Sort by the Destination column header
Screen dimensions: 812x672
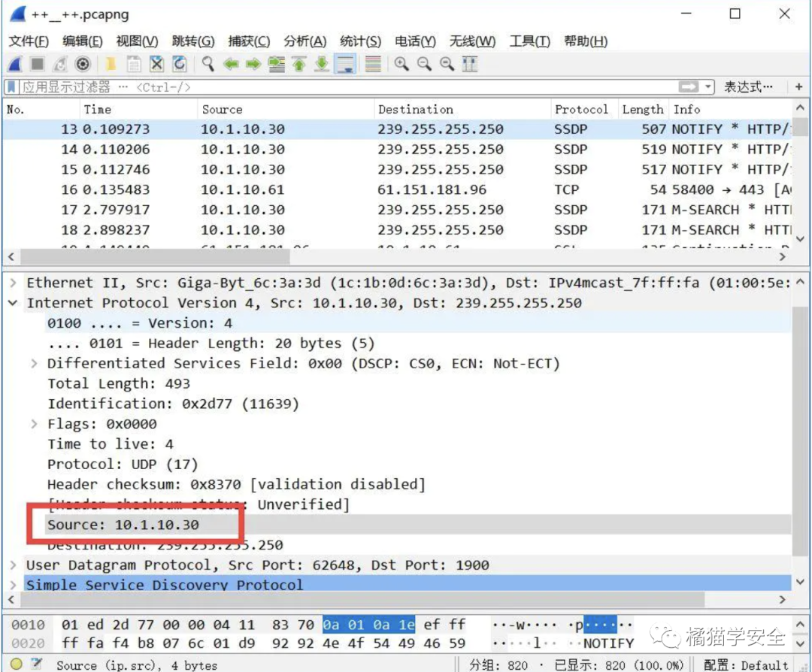point(462,109)
